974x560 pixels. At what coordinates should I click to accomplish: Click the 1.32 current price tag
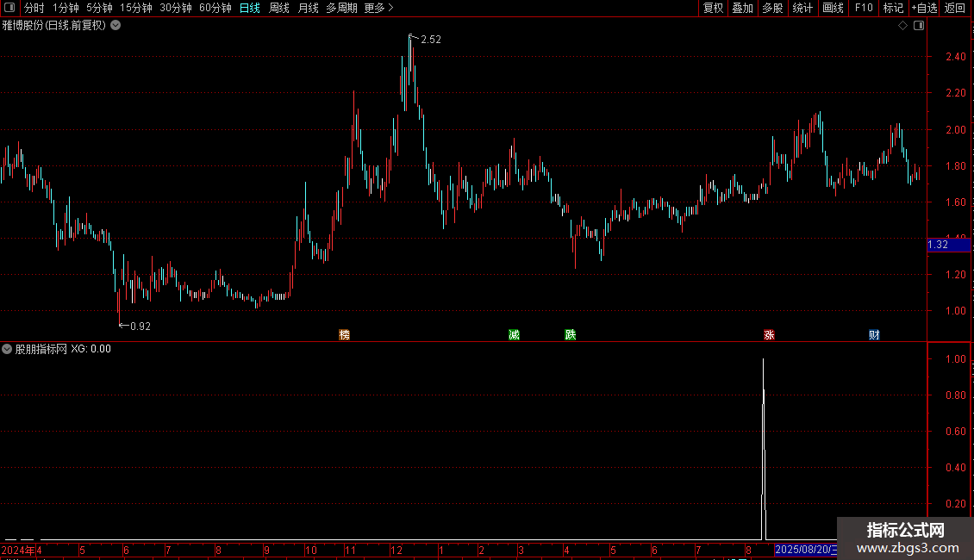pyautogui.click(x=948, y=245)
